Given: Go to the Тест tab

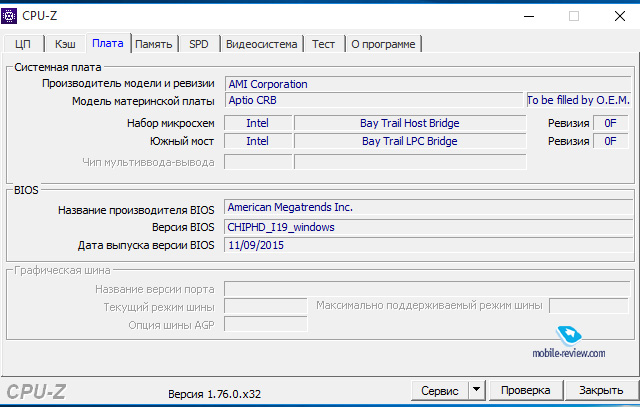Looking at the screenshot, I should click(x=323, y=44).
